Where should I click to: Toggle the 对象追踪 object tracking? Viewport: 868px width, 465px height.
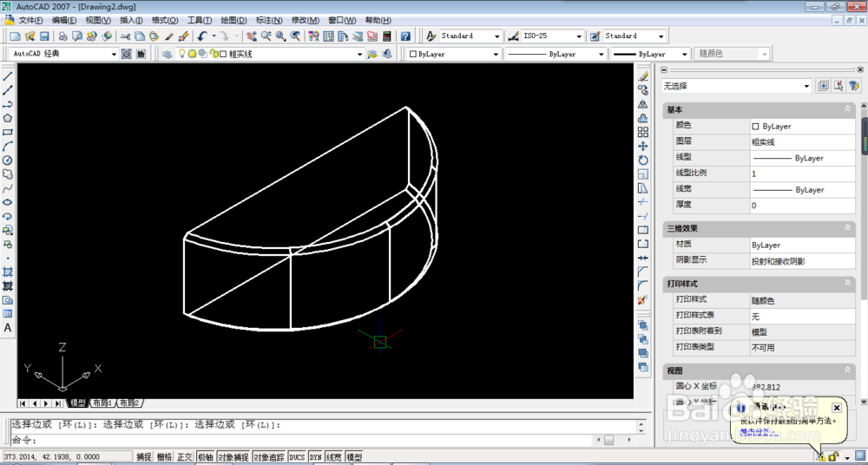269,457
